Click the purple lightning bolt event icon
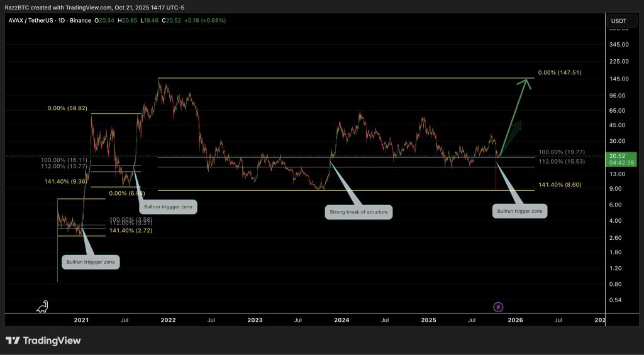This screenshot has height=355, width=644. click(x=498, y=307)
